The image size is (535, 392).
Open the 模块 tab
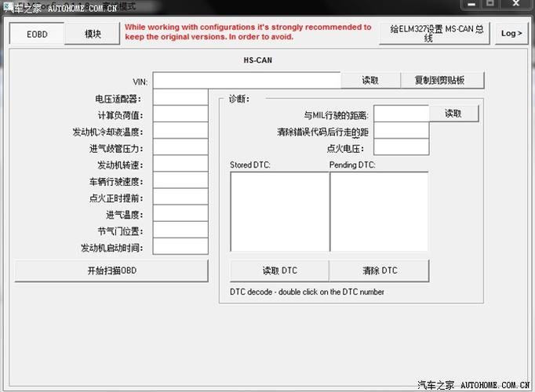click(93, 34)
